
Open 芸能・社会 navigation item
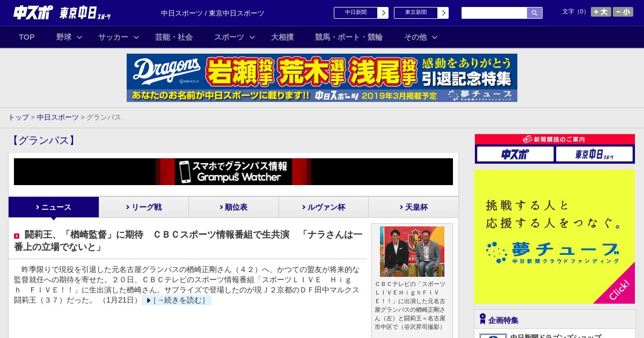tap(174, 37)
